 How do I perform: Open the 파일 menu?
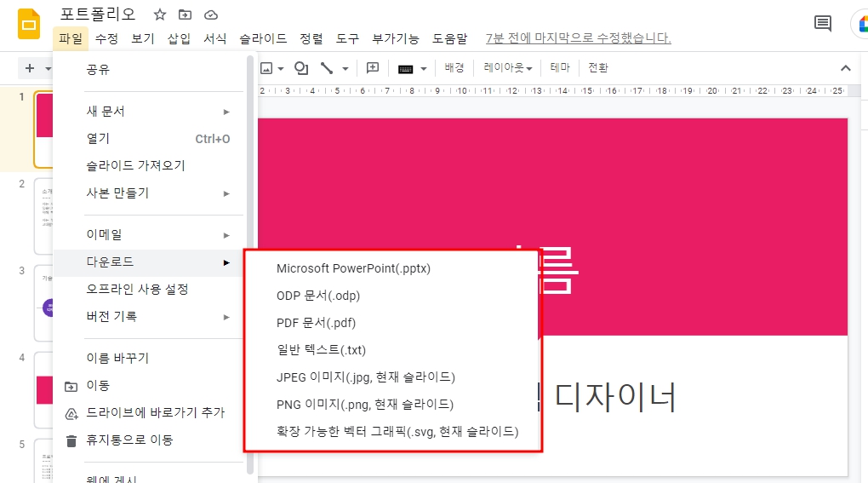pos(71,38)
